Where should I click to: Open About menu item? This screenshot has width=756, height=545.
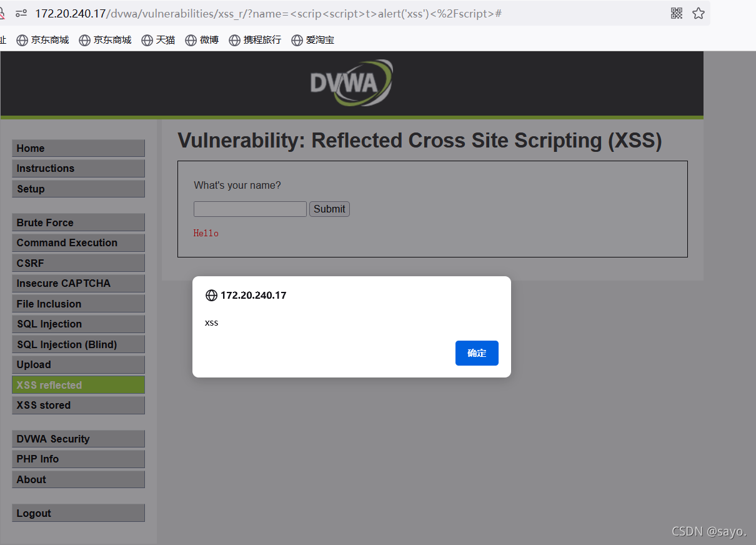coord(78,479)
